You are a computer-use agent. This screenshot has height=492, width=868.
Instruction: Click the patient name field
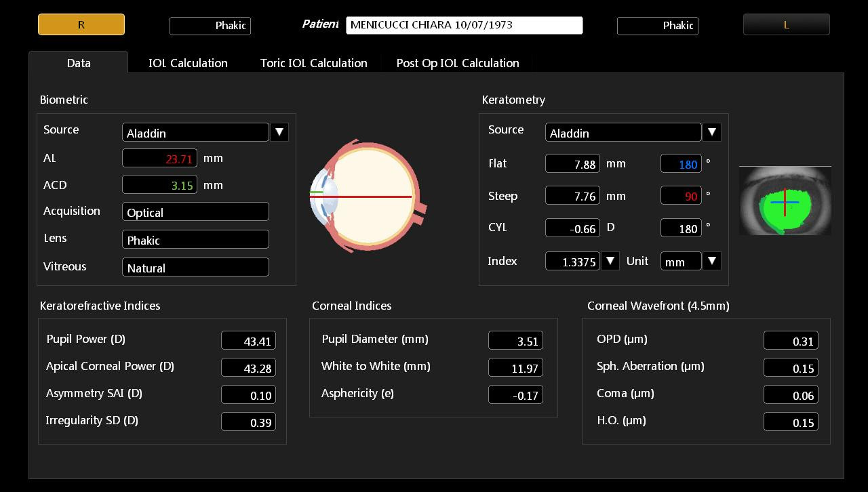[465, 25]
